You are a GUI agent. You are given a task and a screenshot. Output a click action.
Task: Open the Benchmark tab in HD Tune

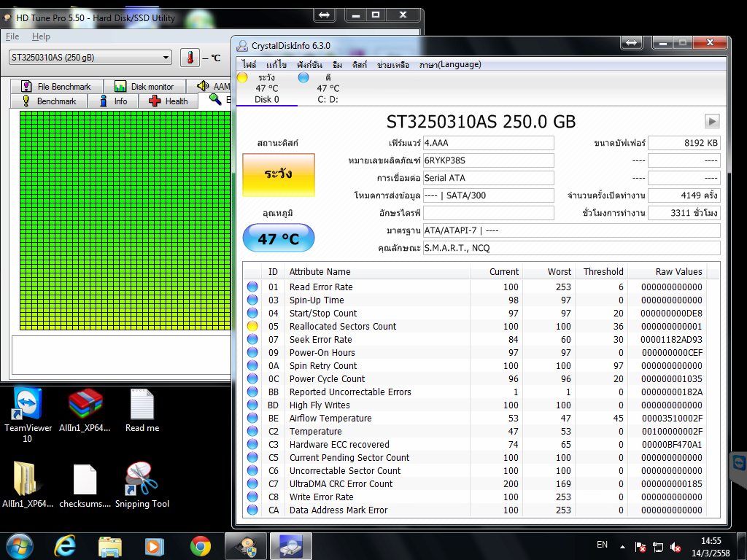tap(50, 101)
